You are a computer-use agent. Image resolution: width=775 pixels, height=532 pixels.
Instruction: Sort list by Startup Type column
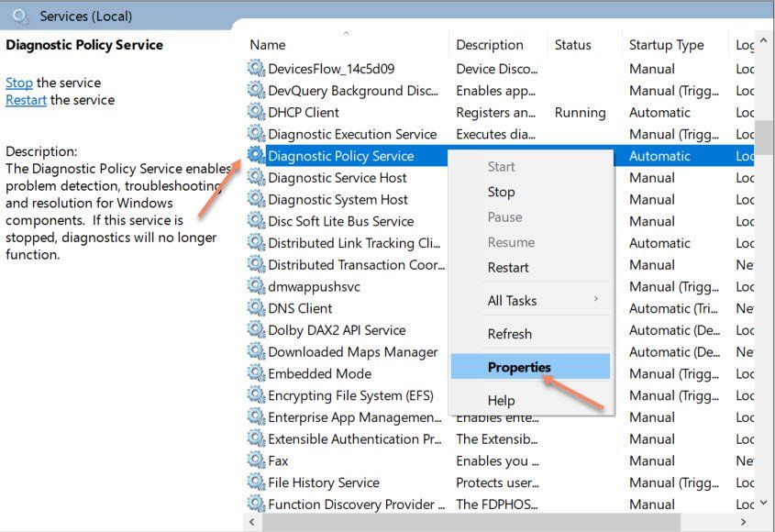tap(666, 45)
